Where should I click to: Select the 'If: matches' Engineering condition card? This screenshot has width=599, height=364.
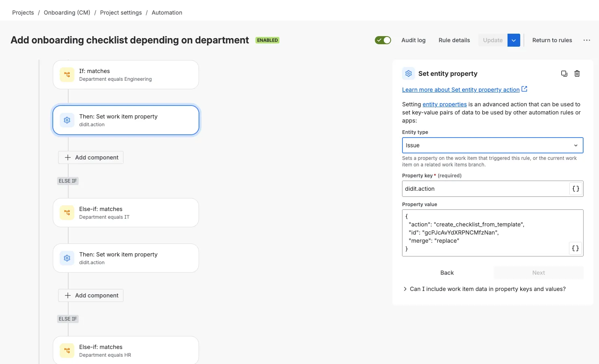coord(126,75)
